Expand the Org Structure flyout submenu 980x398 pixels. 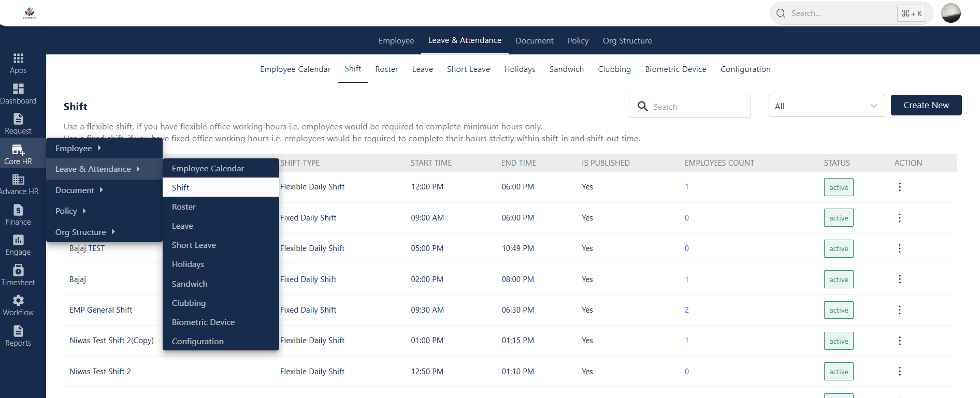(85, 232)
